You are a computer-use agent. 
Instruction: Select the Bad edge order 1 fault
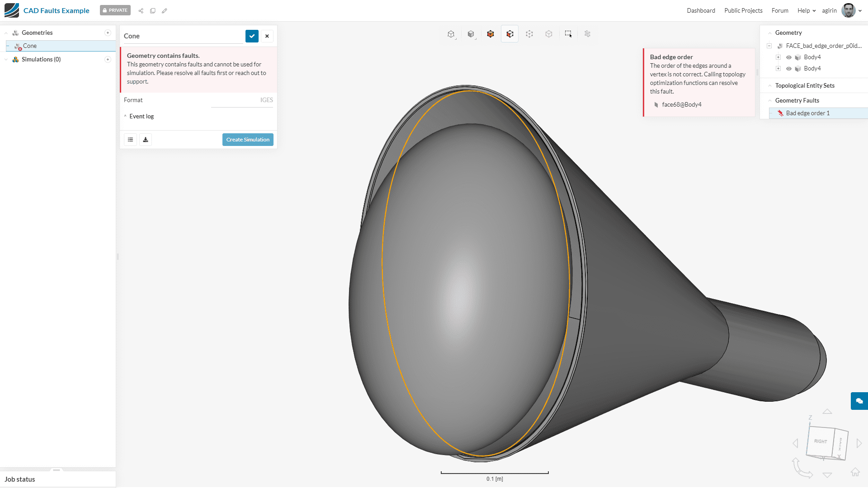tap(807, 113)
